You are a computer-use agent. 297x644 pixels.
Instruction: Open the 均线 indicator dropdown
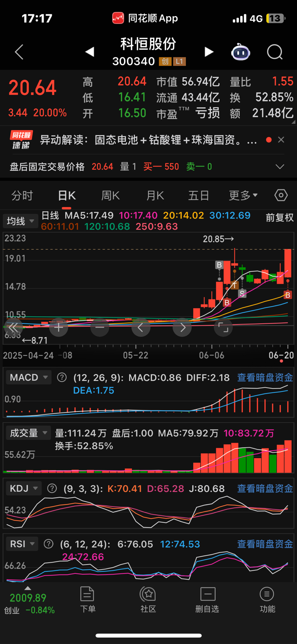[x=20, y=221]
